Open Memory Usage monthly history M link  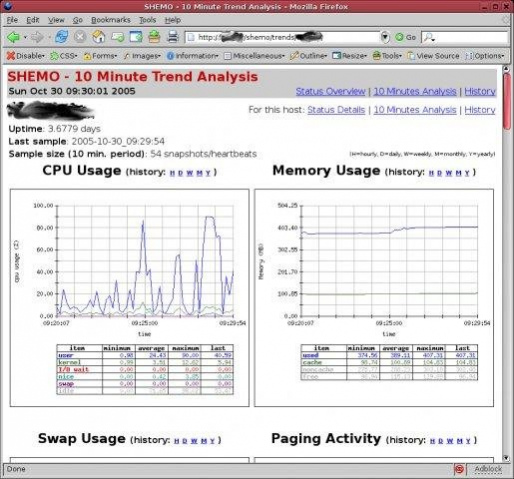[458, 173]
